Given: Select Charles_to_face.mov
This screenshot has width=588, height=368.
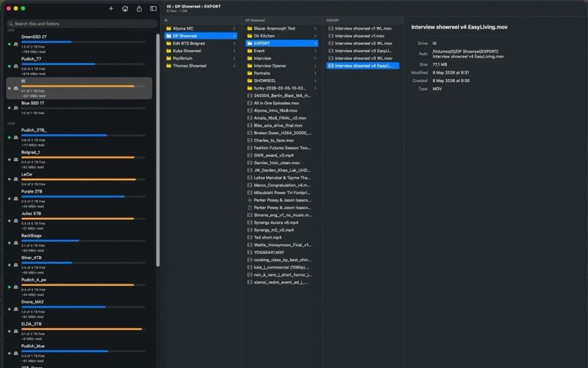Looking at the screenshot, I should click(282, 140).
